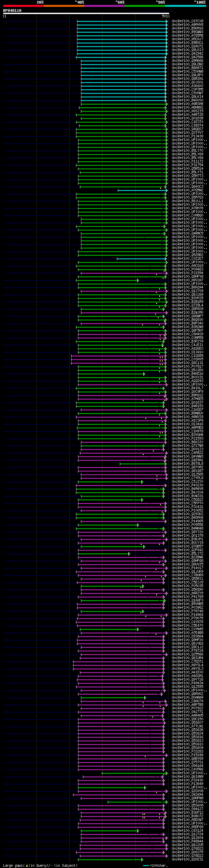Click label UniRef100_A7Q5M8
Viewport: 209px width, 868px height.
click(x=187, y=35)
